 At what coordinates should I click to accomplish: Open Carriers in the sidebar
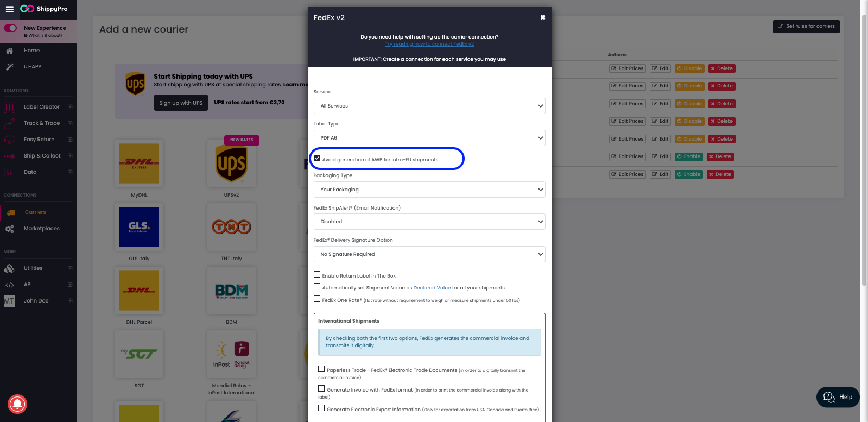pos(35,212)
